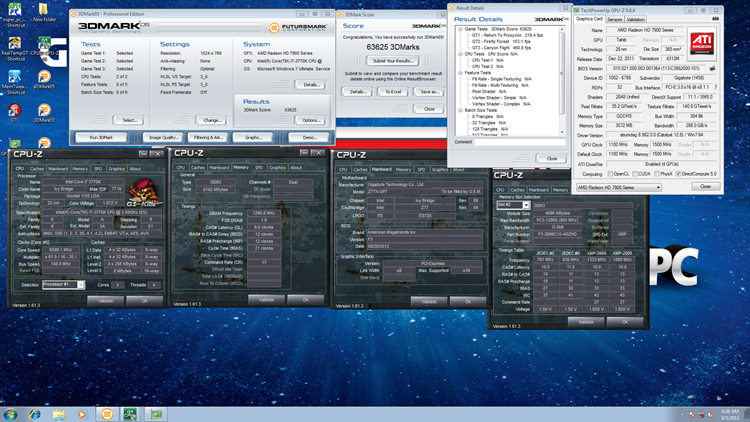Click the Windows Start button

(10, 413)
